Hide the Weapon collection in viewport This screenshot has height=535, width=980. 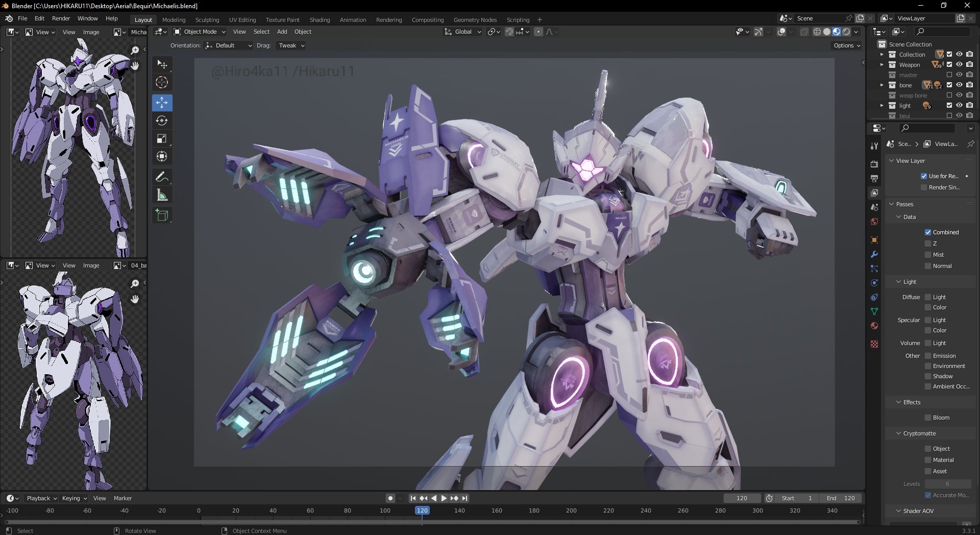959,65
